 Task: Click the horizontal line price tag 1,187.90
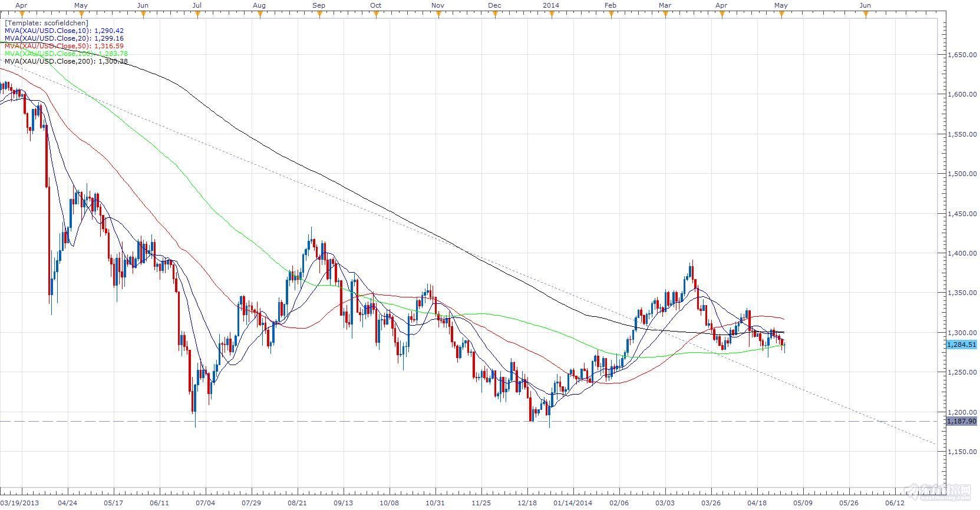(x=962, y=421)
